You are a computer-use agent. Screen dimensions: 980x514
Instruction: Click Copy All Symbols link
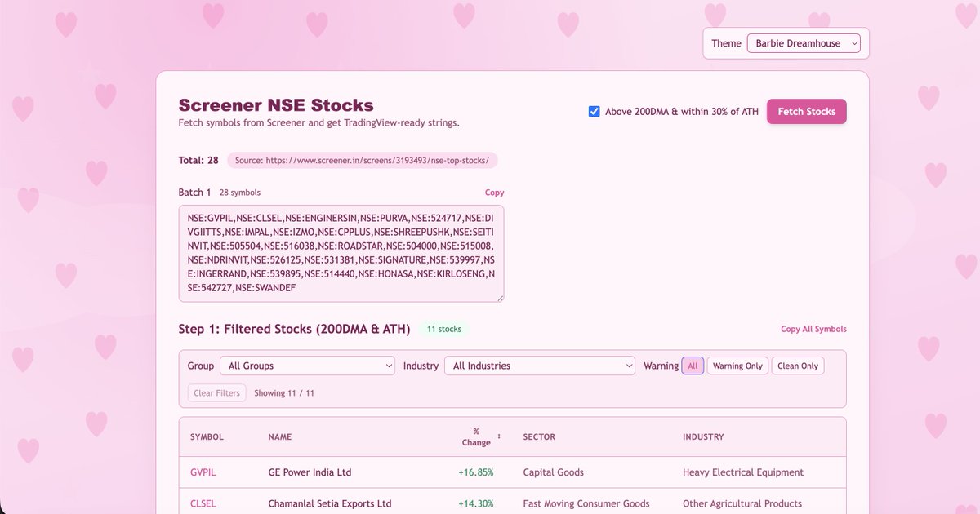(x=813, y=329)
